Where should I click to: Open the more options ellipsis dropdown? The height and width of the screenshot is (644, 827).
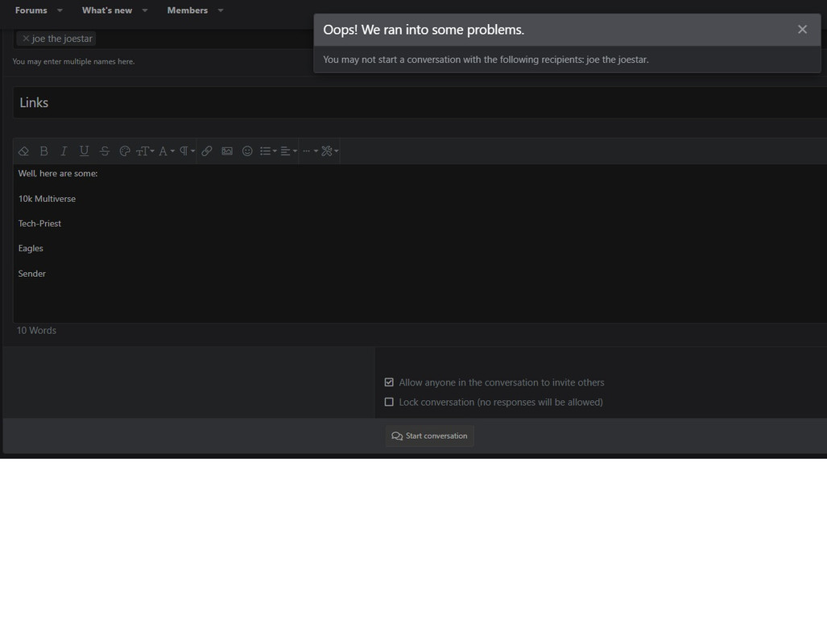(x=310, y=151)
